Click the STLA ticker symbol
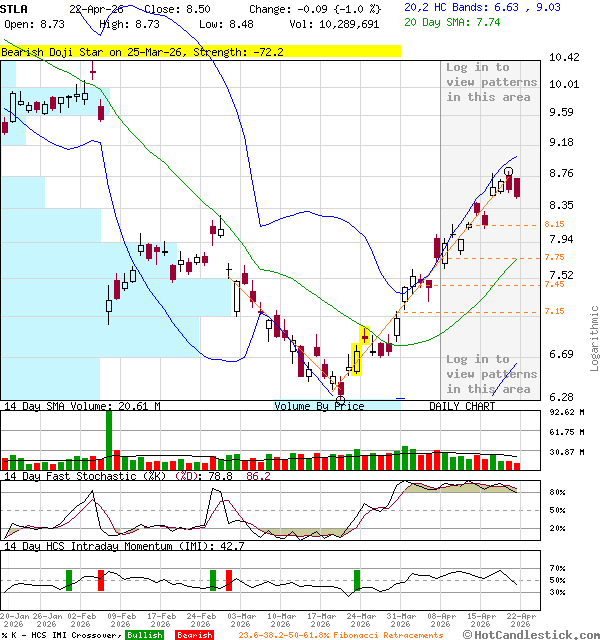The image size is (600, 640). 15,9
